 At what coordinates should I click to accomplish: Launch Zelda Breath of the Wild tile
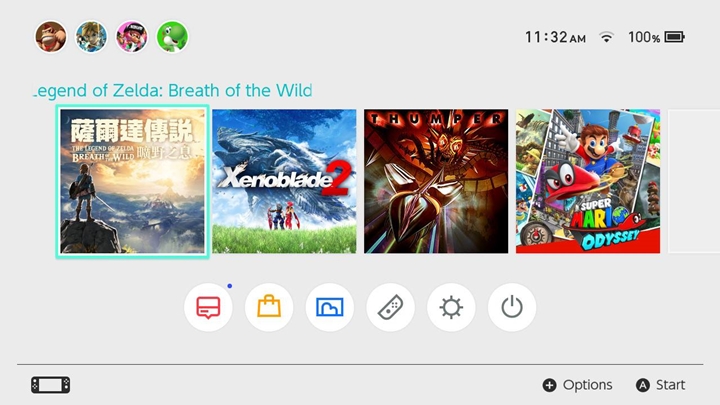point(132,181)
